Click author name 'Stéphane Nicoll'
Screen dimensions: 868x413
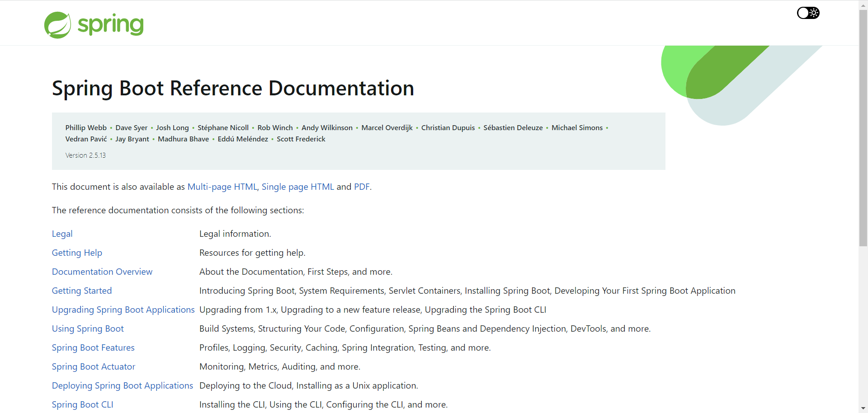(223, 127)
